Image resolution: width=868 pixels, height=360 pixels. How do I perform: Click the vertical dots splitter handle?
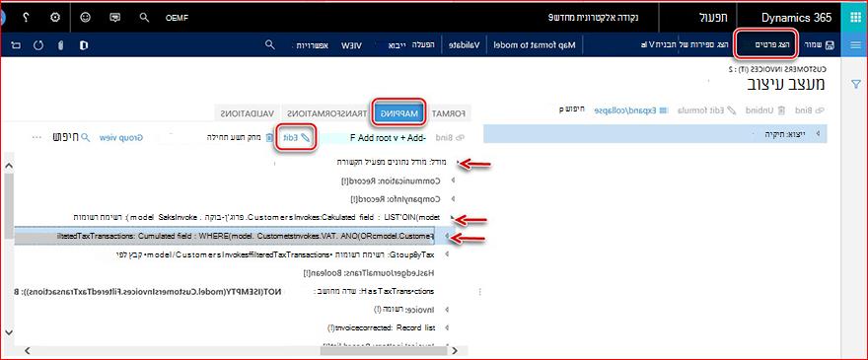pos(480,291)
